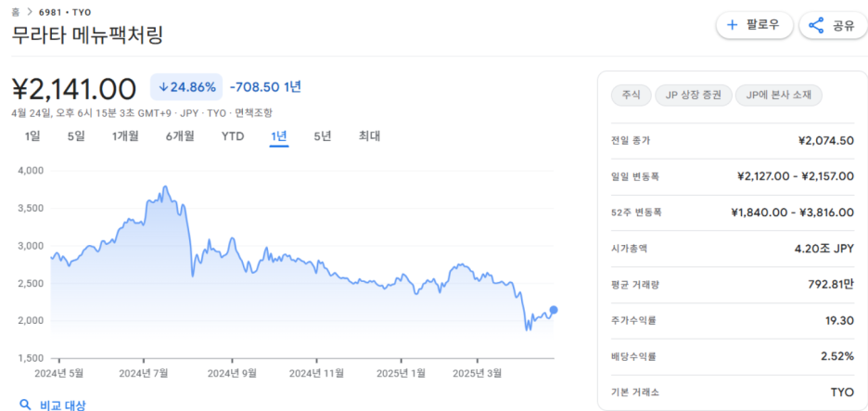
Task: Click the 기본 거래소 label
Action: (x=635, y=392)
